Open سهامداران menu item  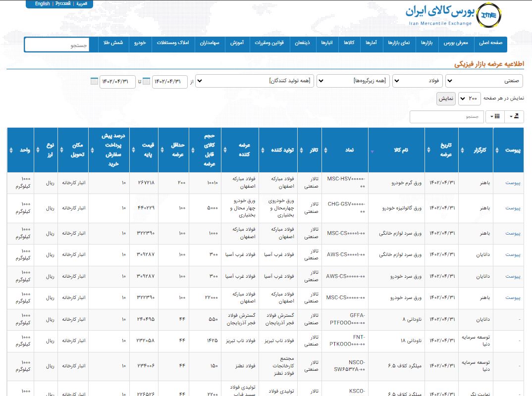(x=210, y=43)
